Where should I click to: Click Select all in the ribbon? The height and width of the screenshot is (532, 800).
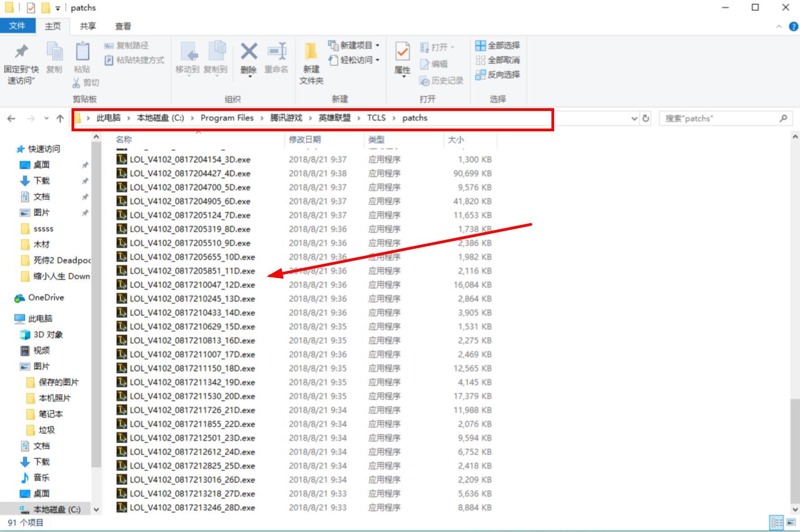coord(497,45)
